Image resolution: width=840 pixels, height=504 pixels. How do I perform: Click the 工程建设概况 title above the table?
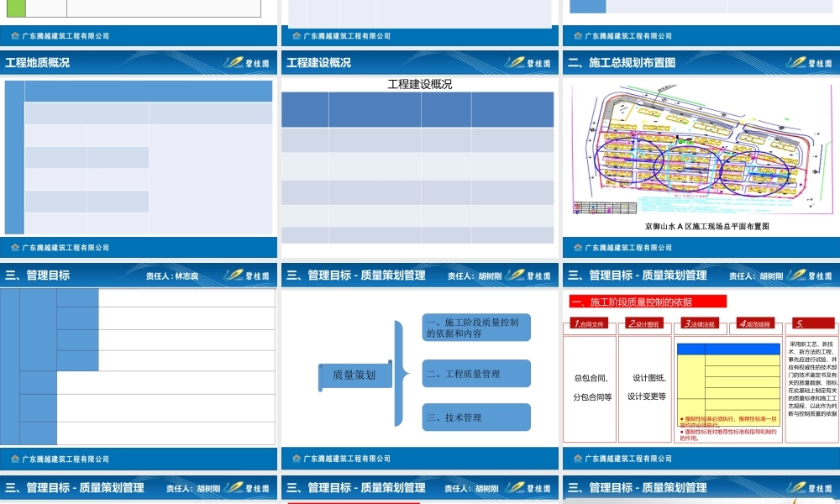coord(420,84)
